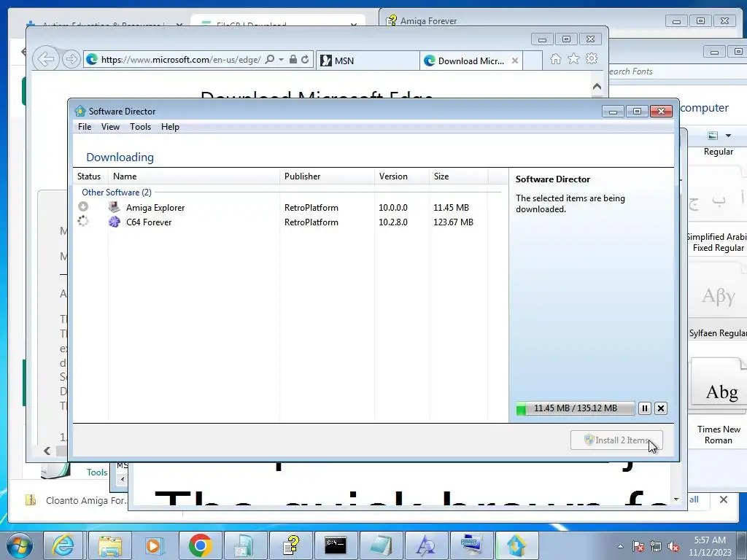Viewport: 747px width, 560px height.
Task: Click the Home icon in Internet Explorer
Action: (555, 58)
